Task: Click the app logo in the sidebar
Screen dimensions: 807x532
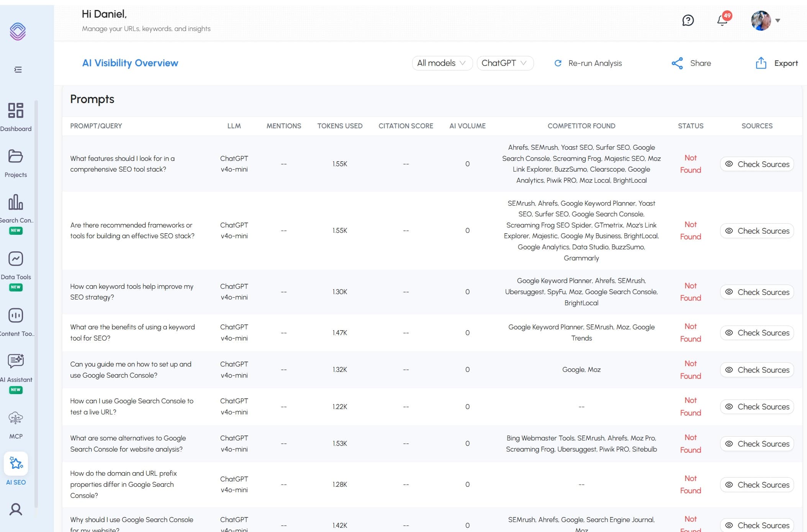Action: pos(18,31)
